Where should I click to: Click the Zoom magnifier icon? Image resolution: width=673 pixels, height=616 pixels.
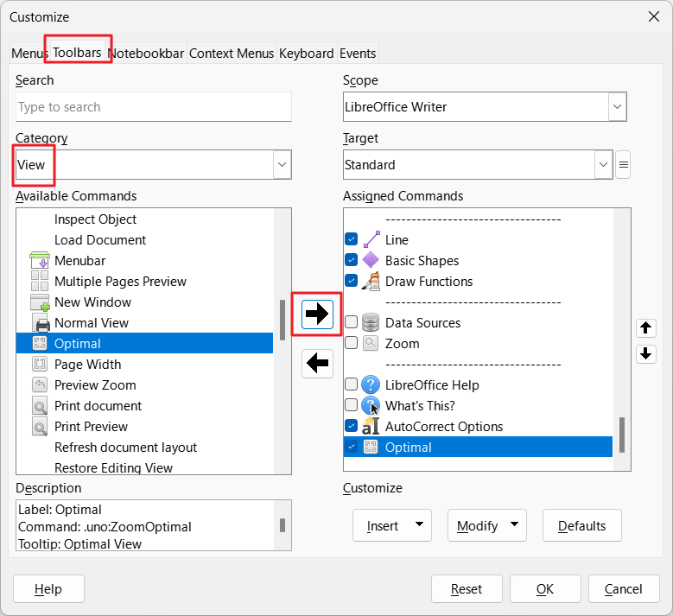tap(371, 343)
